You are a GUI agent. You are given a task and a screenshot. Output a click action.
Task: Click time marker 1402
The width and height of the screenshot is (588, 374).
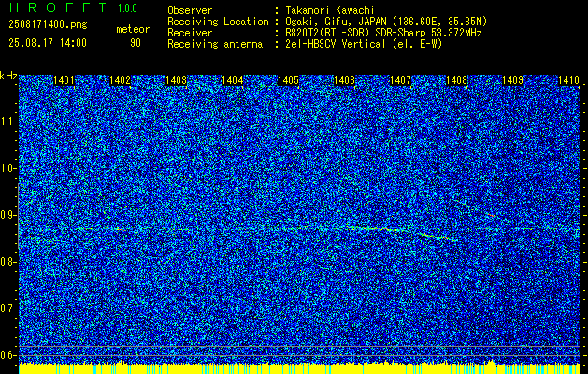coord(120,79)
